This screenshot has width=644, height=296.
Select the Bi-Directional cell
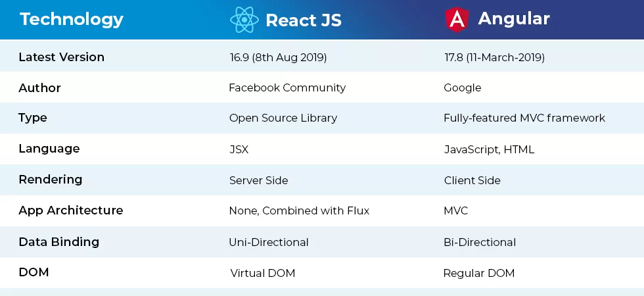[x=480, y=242]
